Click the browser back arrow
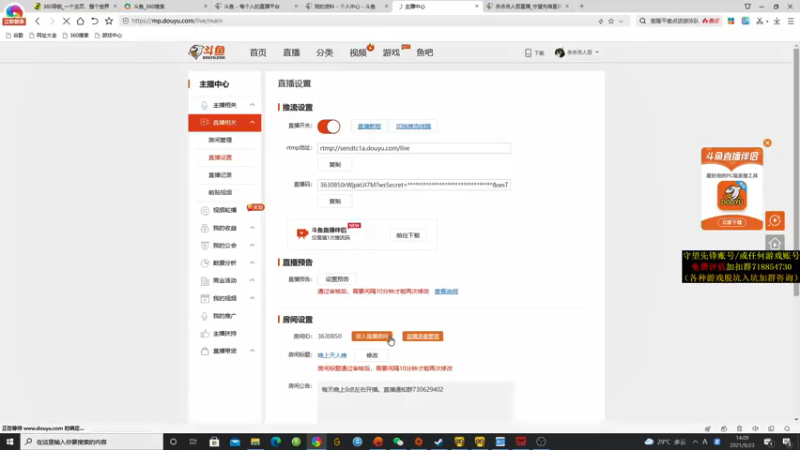Image resolution: width=800 pixels, height=450 pixels. (x=37, y=21)
